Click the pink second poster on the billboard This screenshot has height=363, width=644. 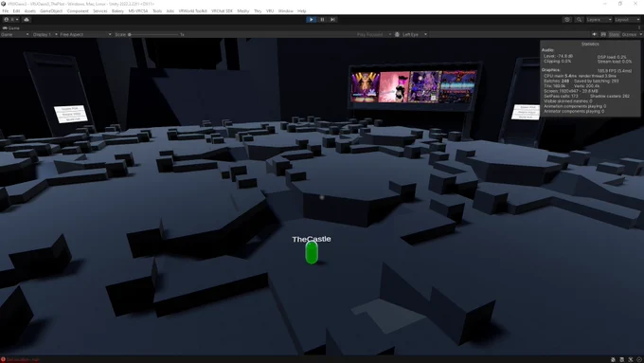click(394, 87)
